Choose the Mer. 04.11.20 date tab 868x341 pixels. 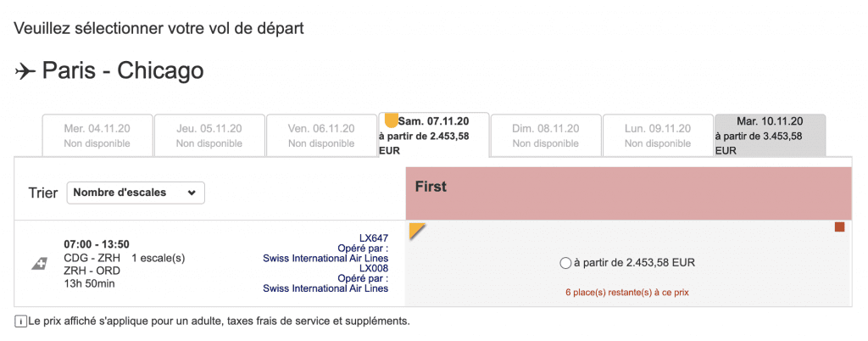pos(97,136)
